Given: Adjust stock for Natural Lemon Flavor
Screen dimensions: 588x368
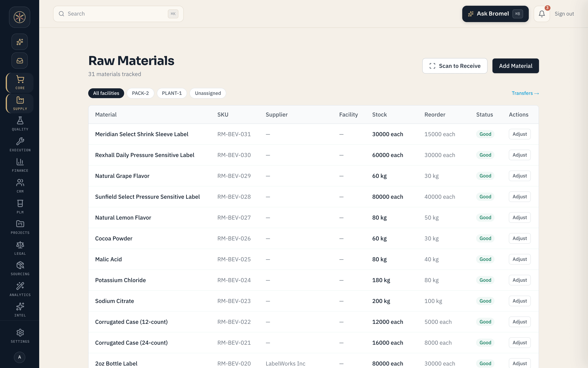Looking at the screenshot, I should pos(520,218).
